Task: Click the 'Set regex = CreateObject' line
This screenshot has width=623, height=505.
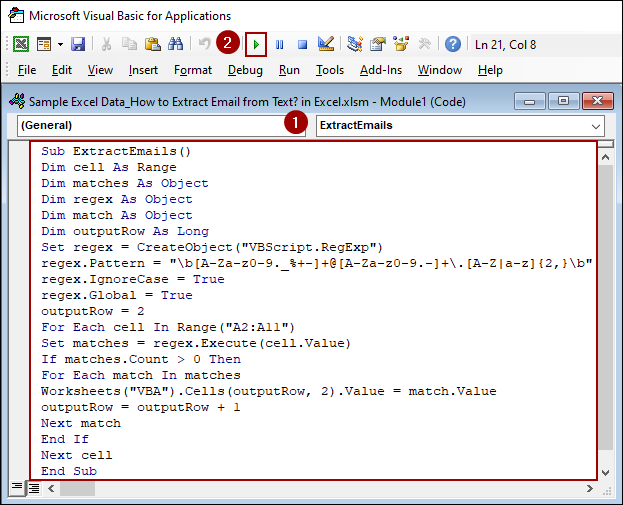Action: click(212, 247)
